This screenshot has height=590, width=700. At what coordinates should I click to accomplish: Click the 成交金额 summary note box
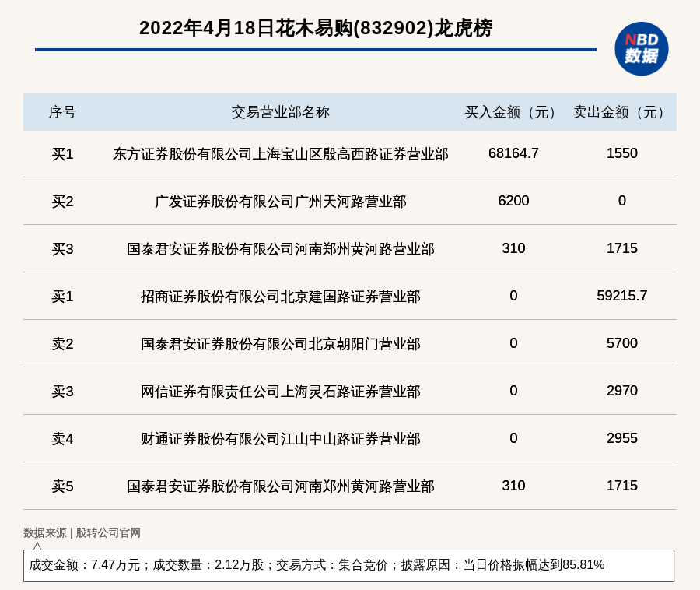tap(348, 565)
